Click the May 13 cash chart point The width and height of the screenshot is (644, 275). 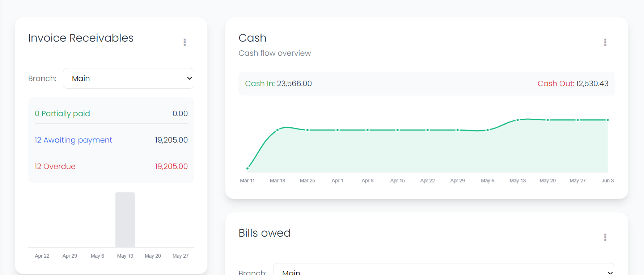pyautogui.click(x=518, y=120)
